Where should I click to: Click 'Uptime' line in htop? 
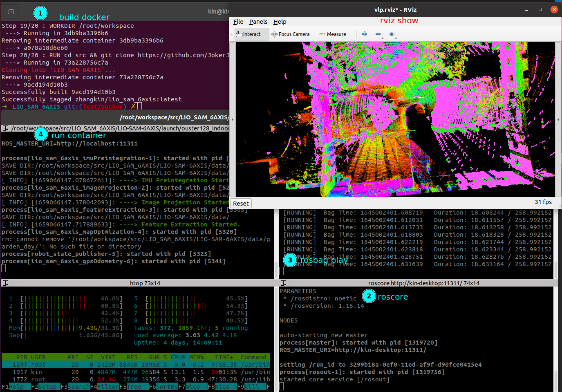click(178, 343)
